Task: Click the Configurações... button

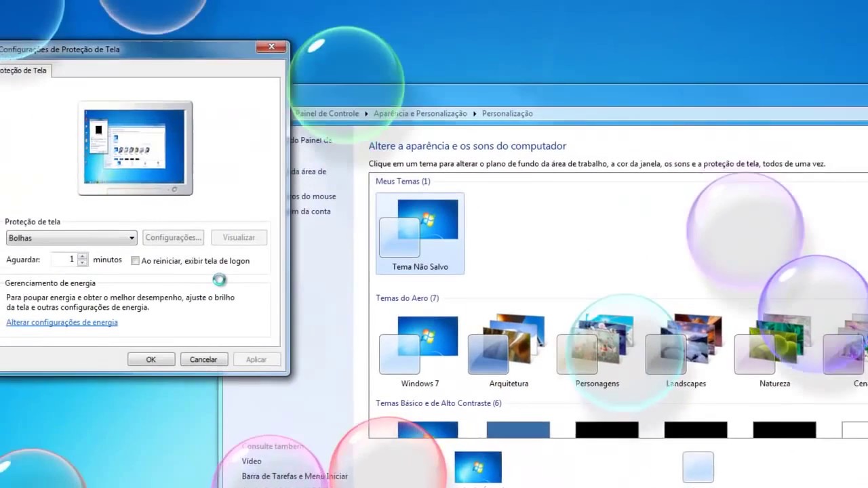Action: point(173,238)
